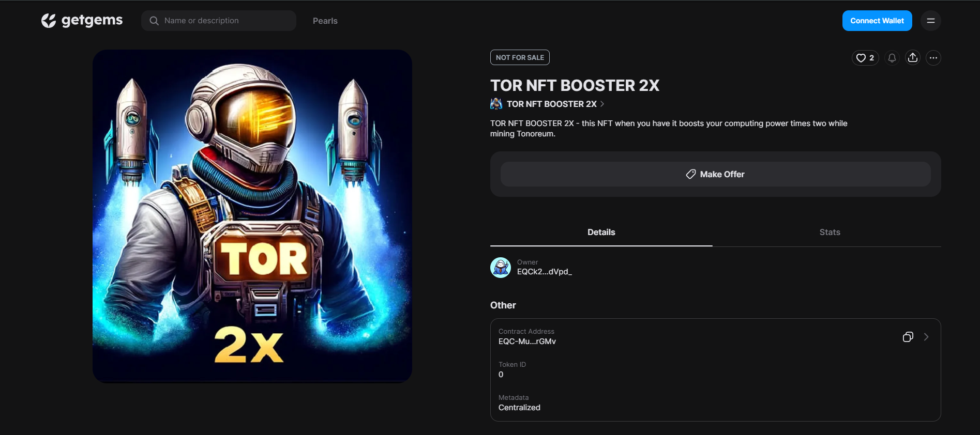This screenshot has width=980, height=435.
Task: Click the search magnifier icon
Action: 154,21
